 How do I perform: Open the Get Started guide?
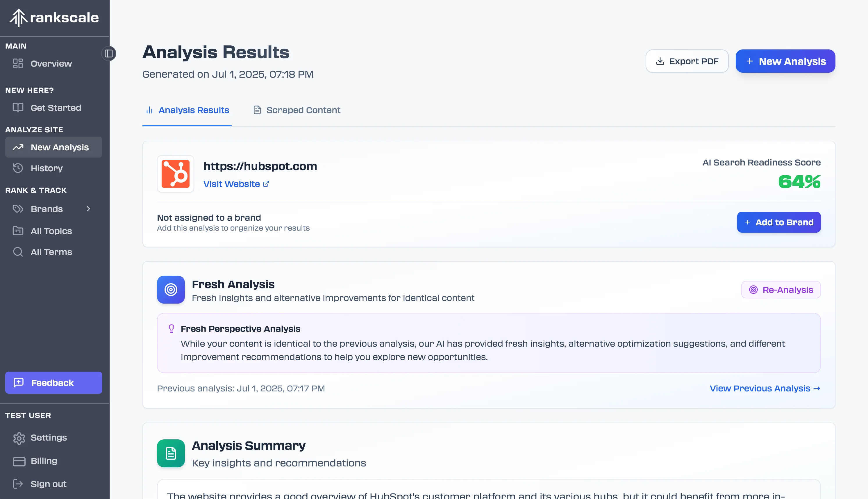click(x=56, y=108)
